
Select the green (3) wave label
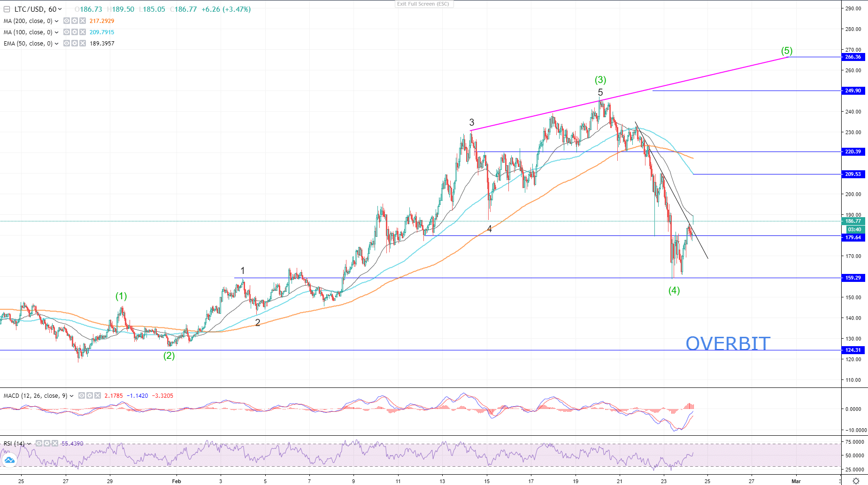click(x=600, y=80)
